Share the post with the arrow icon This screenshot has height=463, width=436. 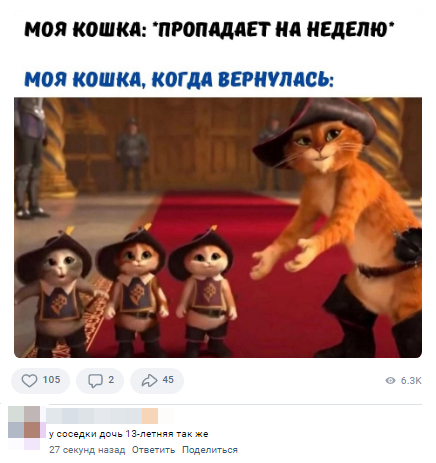pos(149,380)
